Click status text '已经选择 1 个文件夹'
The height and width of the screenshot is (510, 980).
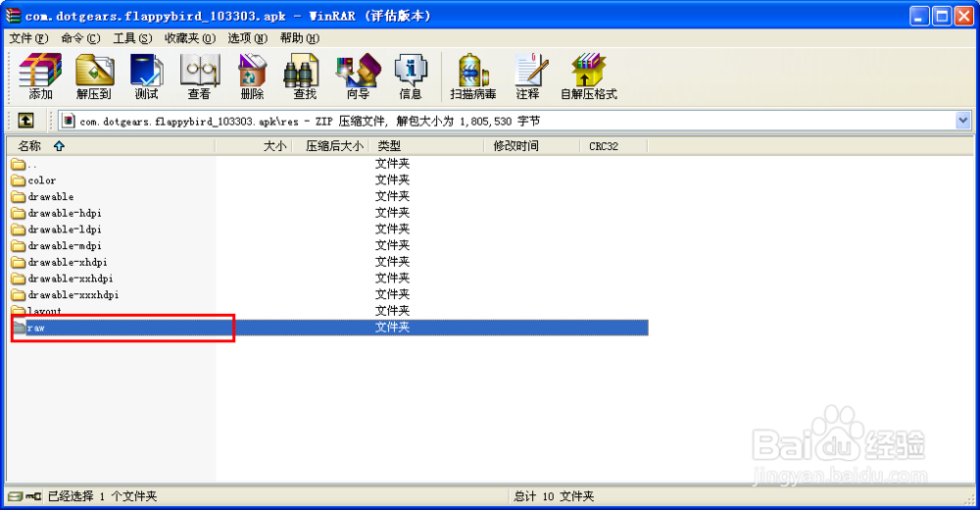pyautogui.click(x=103, y=496)
